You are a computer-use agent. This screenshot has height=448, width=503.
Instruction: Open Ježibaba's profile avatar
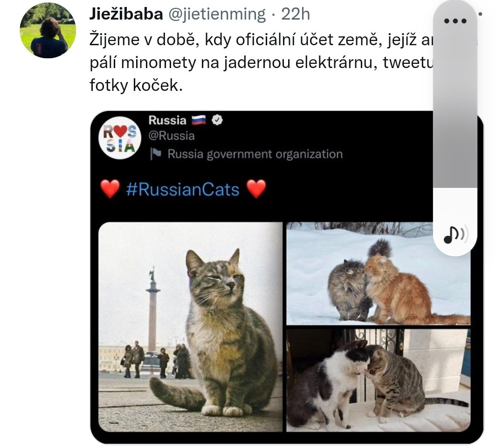click(48, 30)
